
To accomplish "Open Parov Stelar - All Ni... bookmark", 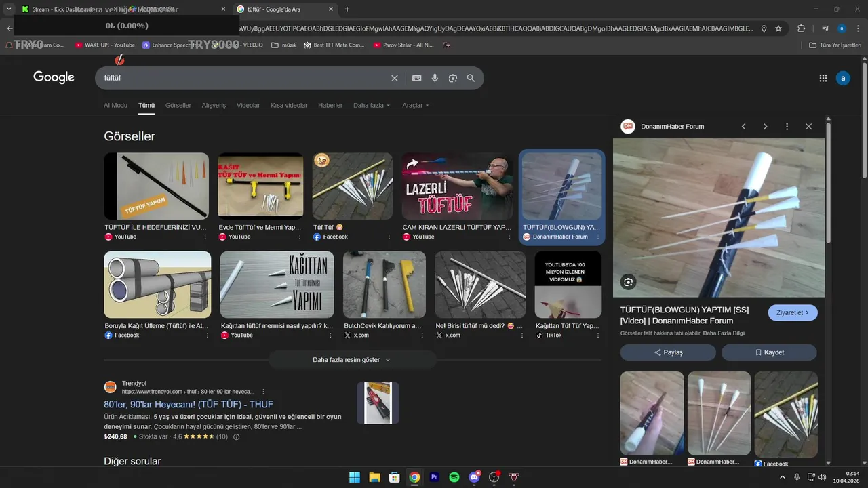I will click(x=403, y=45).
